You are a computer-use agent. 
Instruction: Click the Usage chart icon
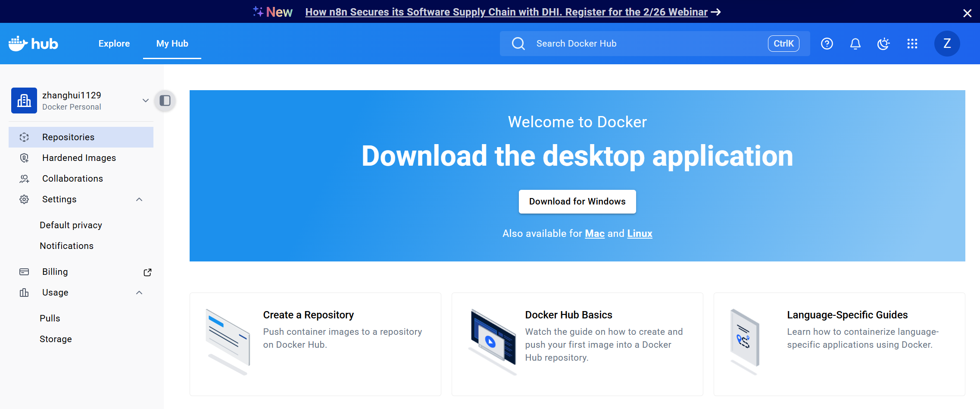pyautogui.click(x=24, y=293)
